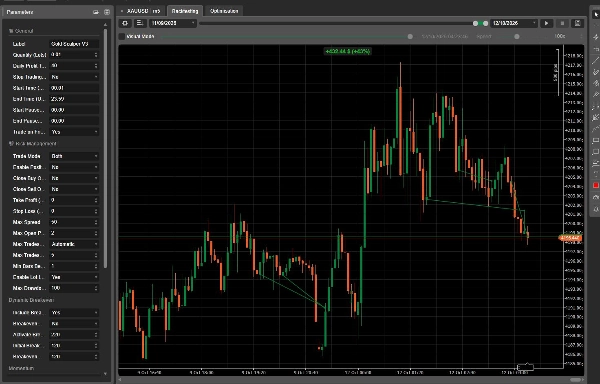600x384 pixels.
Task: Click the green profit label on chart
Action: pyautogui.click(x=347, y=51)
